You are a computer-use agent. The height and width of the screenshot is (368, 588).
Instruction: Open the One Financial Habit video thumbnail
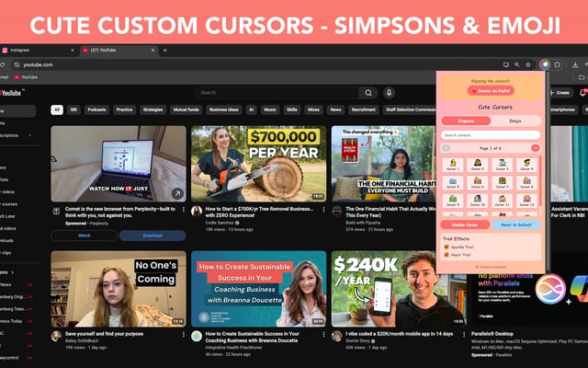[x=384, y=164]
